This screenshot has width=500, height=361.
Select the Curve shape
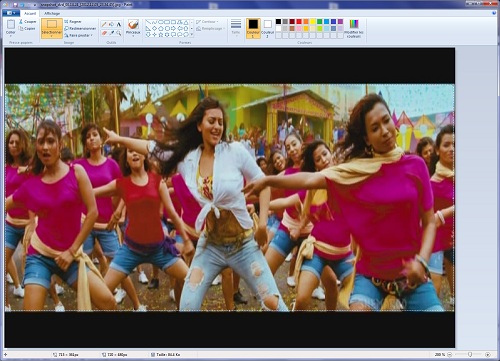tap(154, 22)
